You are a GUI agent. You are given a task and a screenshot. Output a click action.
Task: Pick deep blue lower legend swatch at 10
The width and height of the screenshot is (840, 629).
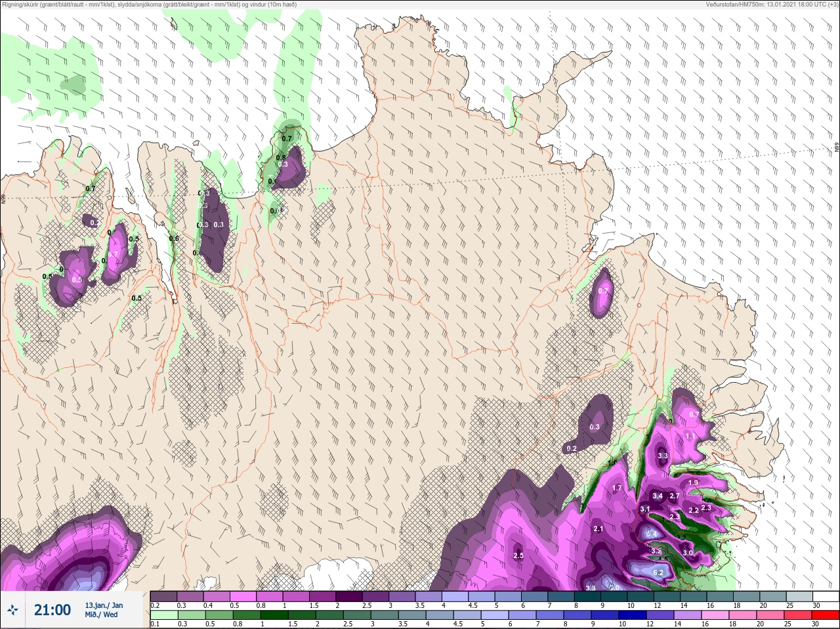tap(634, 615)
